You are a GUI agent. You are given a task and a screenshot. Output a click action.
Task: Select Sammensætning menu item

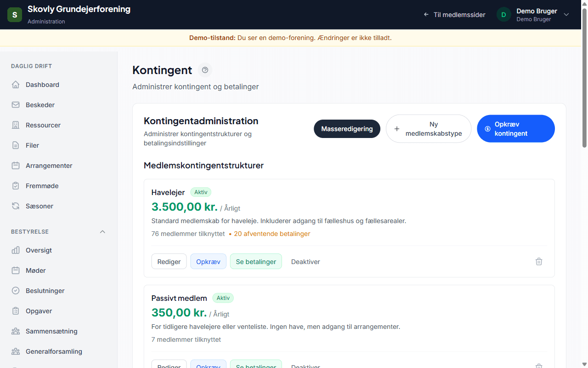59,331
